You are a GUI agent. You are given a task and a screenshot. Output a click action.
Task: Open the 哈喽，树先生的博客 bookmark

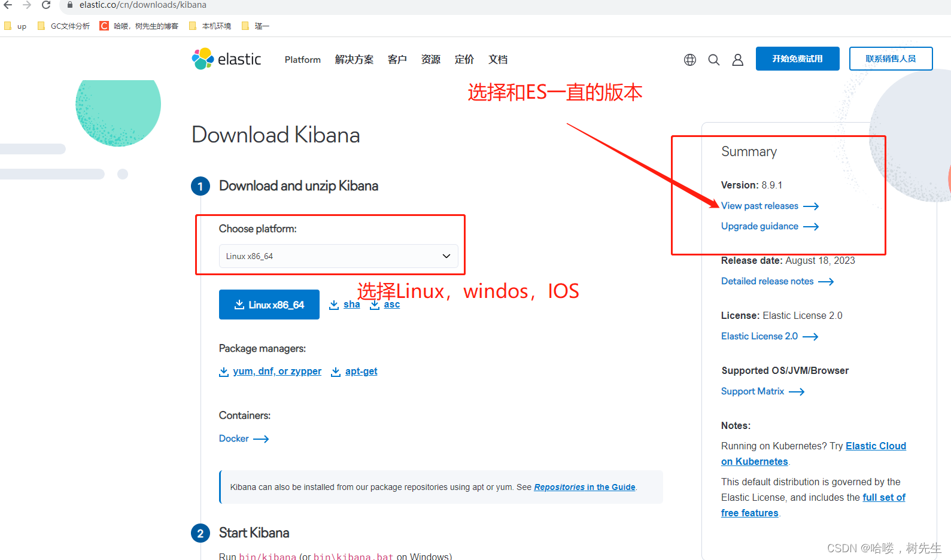tap(139, 26)
